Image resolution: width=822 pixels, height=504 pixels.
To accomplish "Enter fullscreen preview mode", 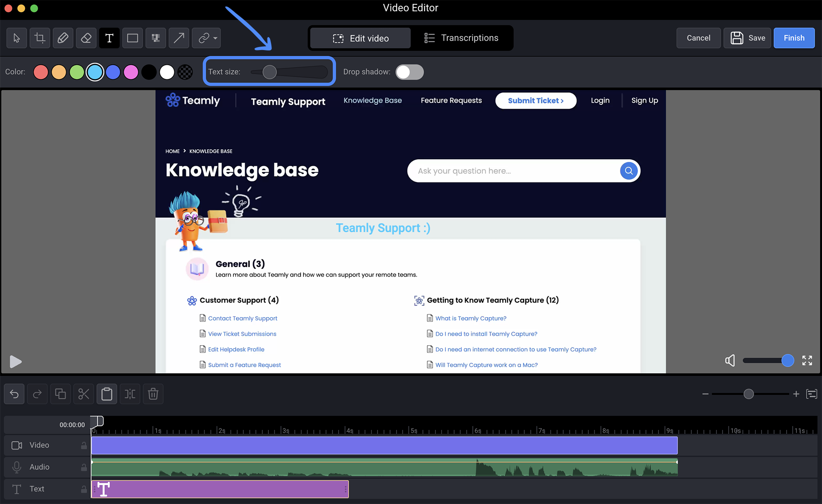I will click(807, 360).
